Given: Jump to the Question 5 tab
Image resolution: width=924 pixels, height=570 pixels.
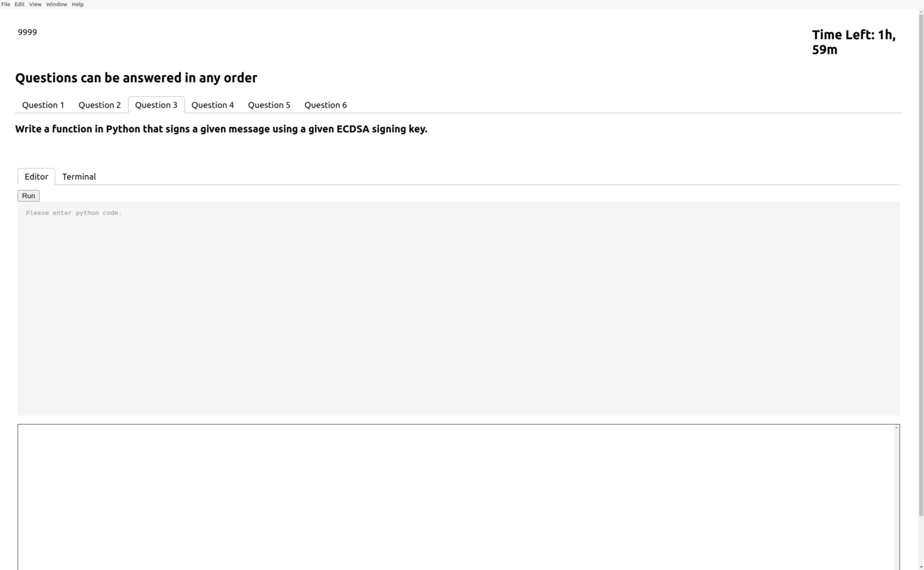Looking at the screenshot, I should point(269,105).
